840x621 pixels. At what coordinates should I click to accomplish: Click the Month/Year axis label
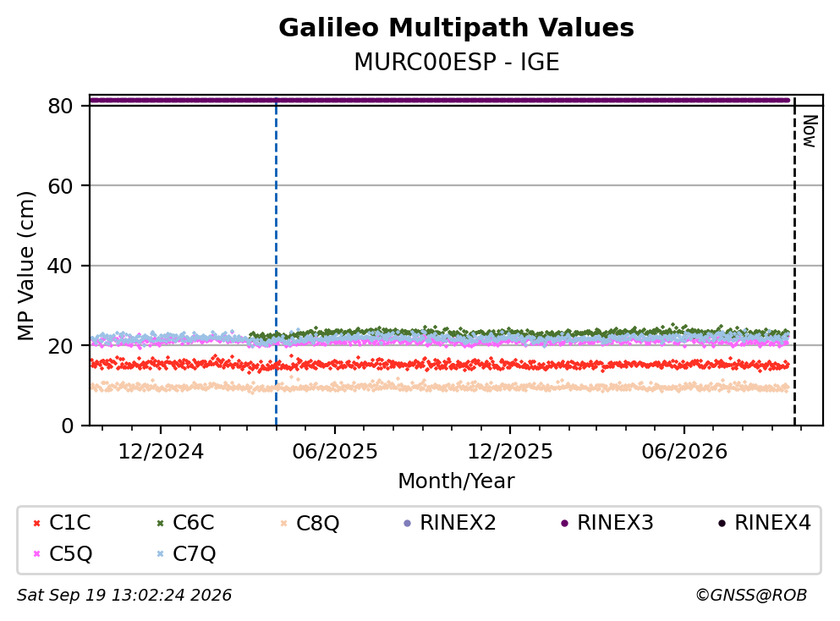click(456, 481)
